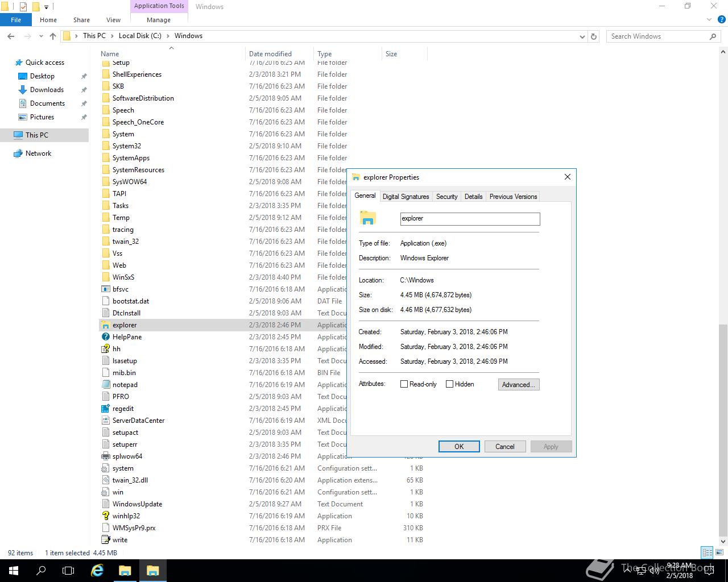Open Internet Explorer from taskbar
728x582 pixels.
click(98, 571)
